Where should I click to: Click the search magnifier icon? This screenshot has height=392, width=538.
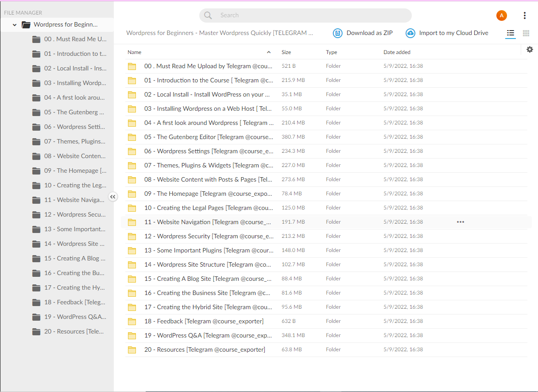(208, 16)
